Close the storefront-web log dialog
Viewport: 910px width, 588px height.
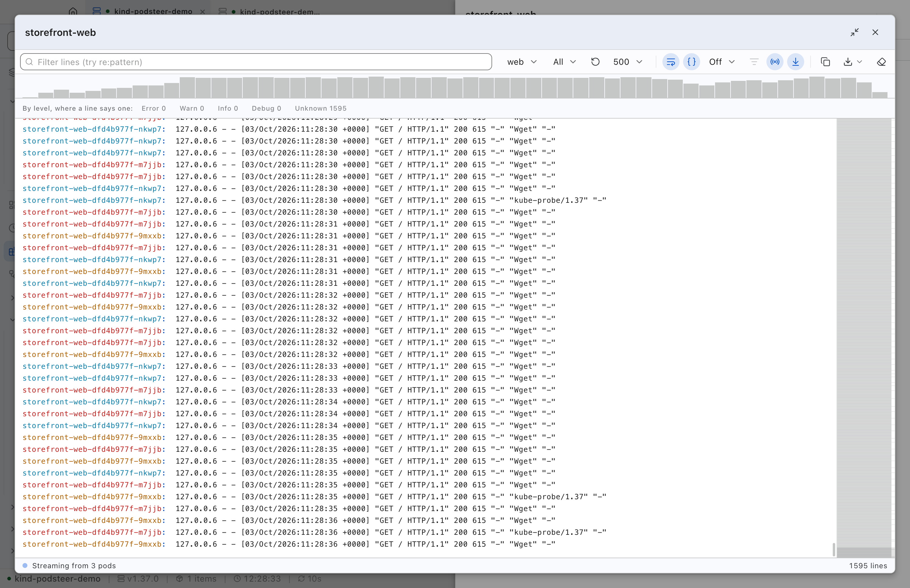click(875, 33)
